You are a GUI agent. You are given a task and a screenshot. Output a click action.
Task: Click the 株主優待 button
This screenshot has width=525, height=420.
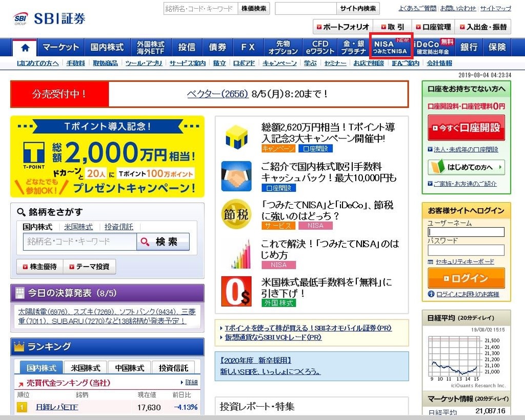point(40,267)
